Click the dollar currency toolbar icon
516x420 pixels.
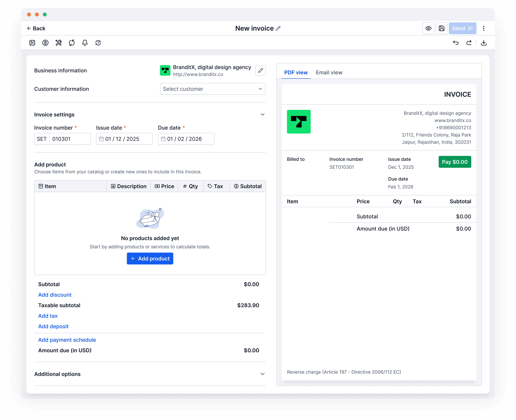coord(45,43)
